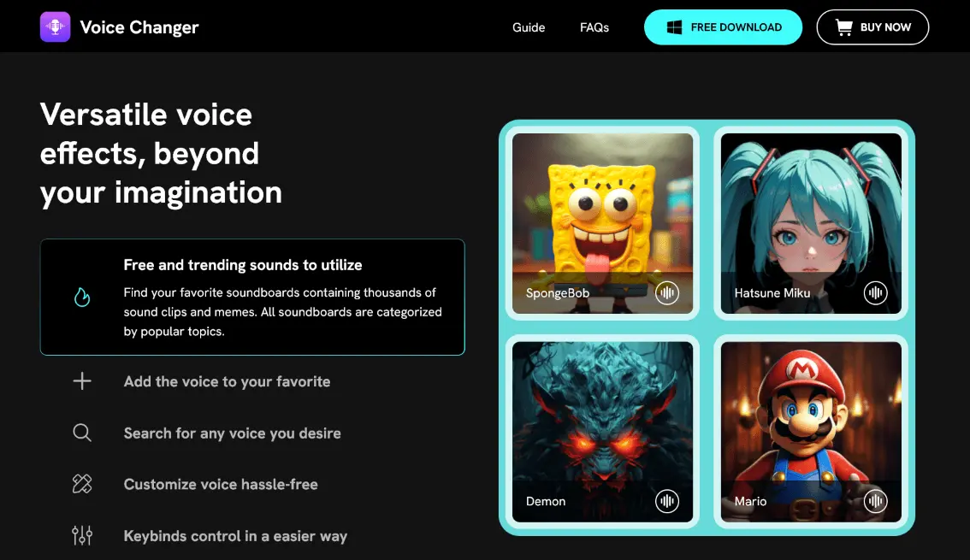Click the FREE DOWNLOAD button
This screenshot has height=560, width=970.
tap(723, 27)
